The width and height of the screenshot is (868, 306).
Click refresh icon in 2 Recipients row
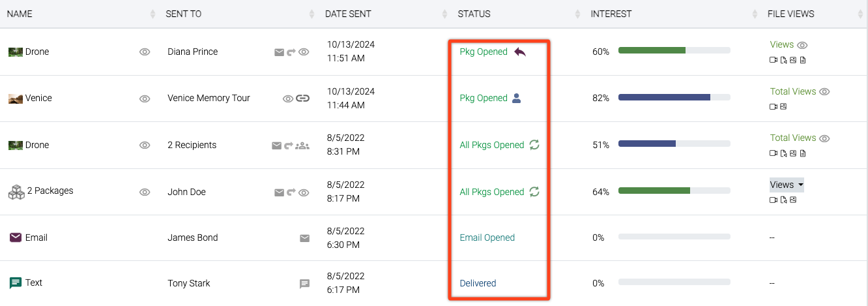click(x=534, y=145)
